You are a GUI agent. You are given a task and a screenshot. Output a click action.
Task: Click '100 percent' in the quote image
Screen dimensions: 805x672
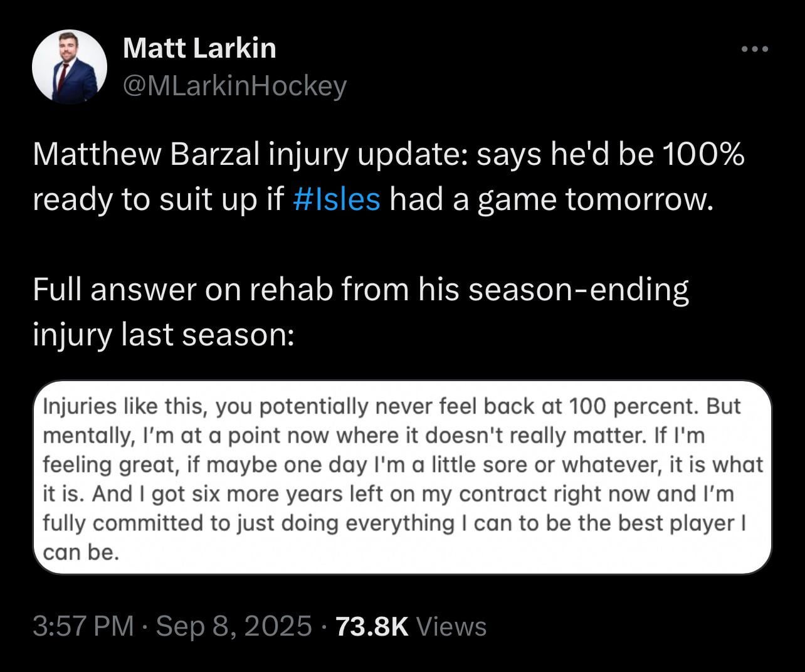coord(633,406)
